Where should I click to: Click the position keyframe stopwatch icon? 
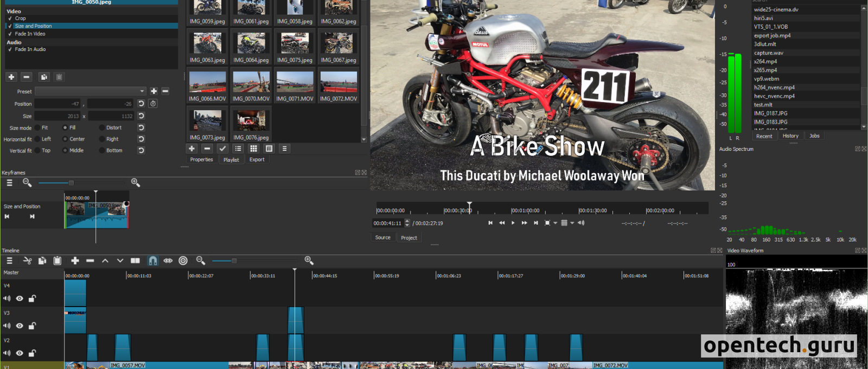pyautogui.click(x=153, y=104)
